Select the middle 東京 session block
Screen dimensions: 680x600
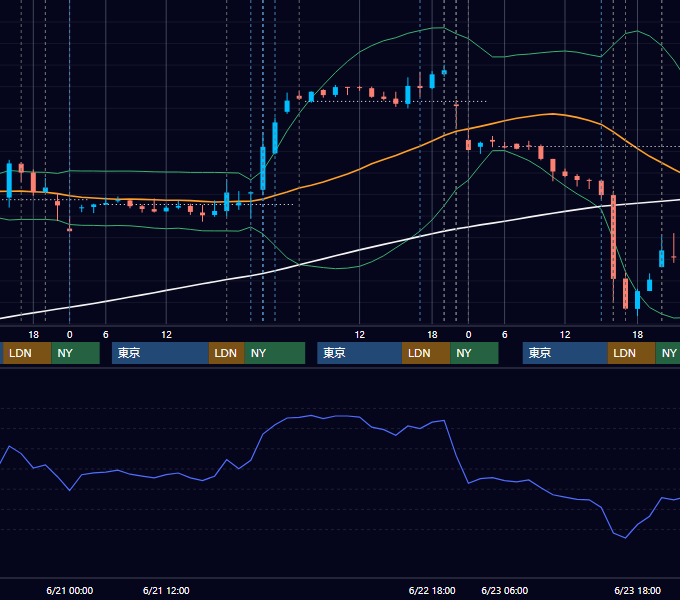click(x=360, y=353)
